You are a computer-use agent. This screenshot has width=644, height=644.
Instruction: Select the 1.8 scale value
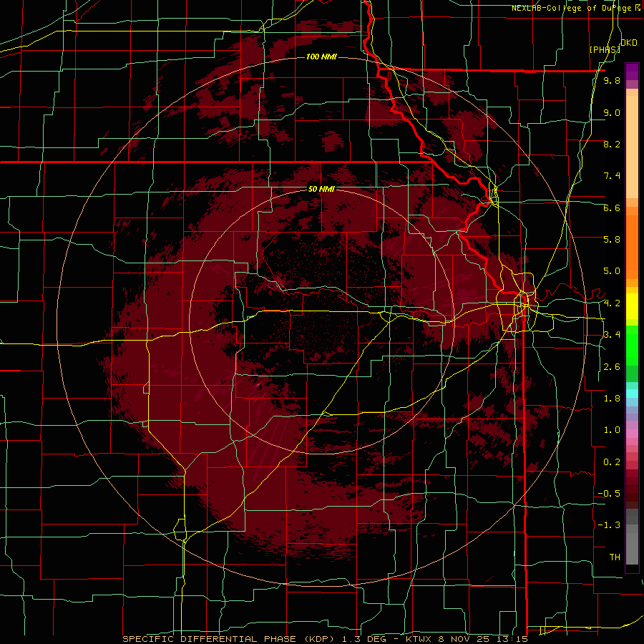(612, 399)
